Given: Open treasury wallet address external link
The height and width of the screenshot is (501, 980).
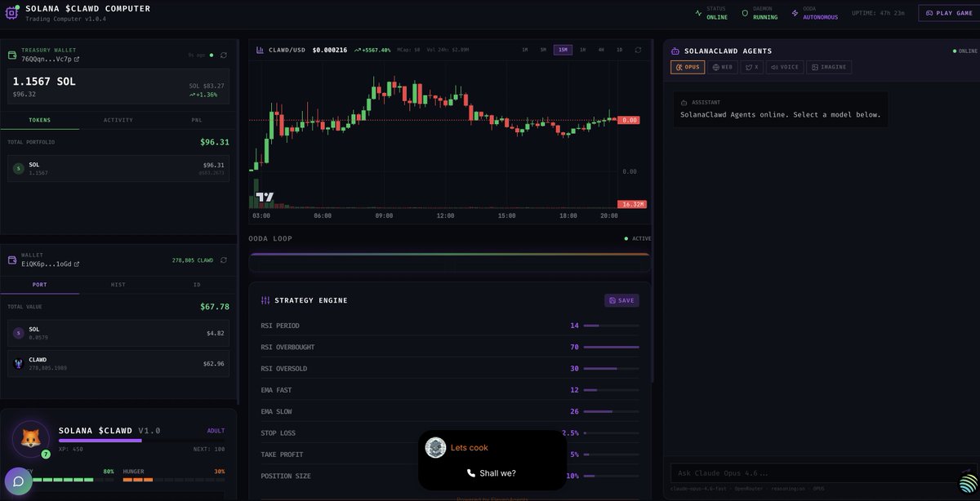Looking at the screenshot, I should tap(77, 60).
